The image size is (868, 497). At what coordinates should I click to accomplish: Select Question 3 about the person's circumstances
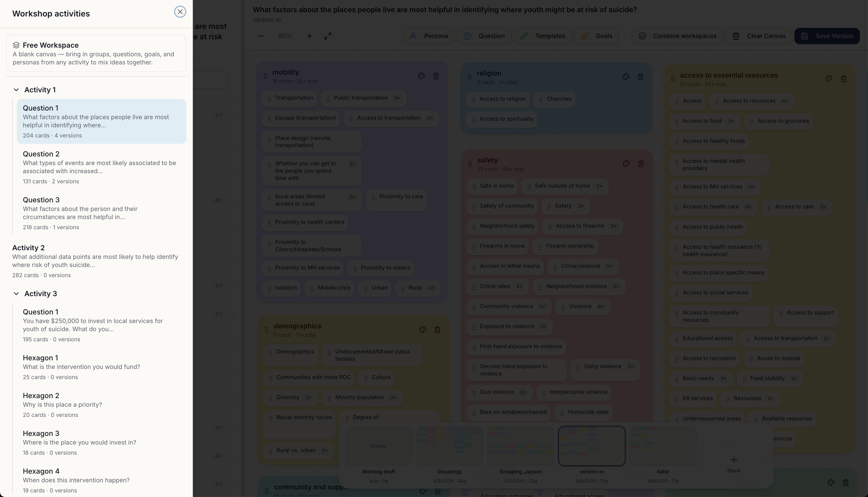[102, 213]
